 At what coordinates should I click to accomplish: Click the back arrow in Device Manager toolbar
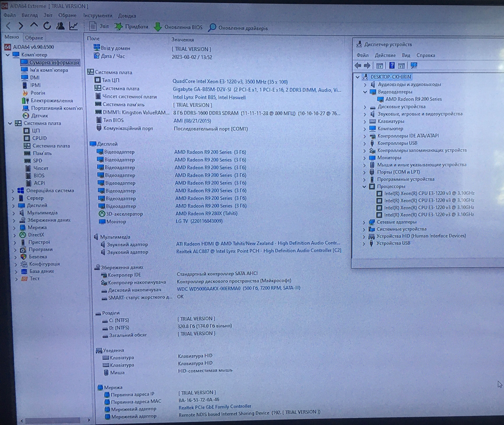click(358, 65)
